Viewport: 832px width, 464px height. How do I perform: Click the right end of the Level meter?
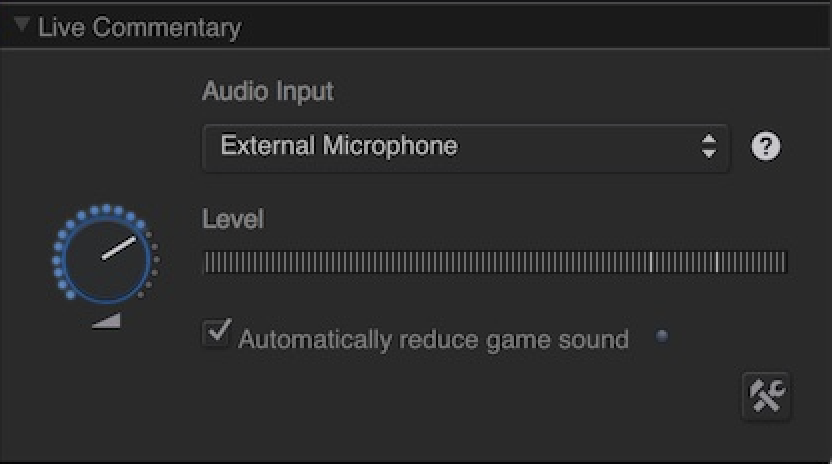click(784, 263)
